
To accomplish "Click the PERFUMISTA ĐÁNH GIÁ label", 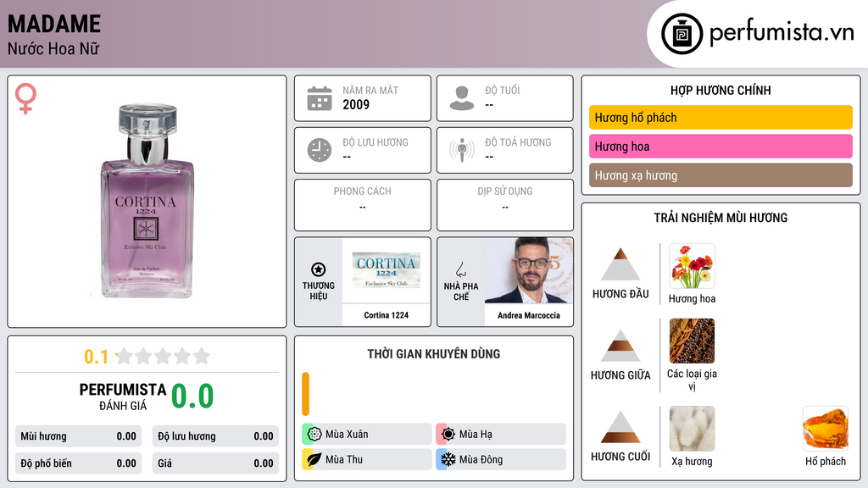I will pyautogui.click(x=123, y=397).
